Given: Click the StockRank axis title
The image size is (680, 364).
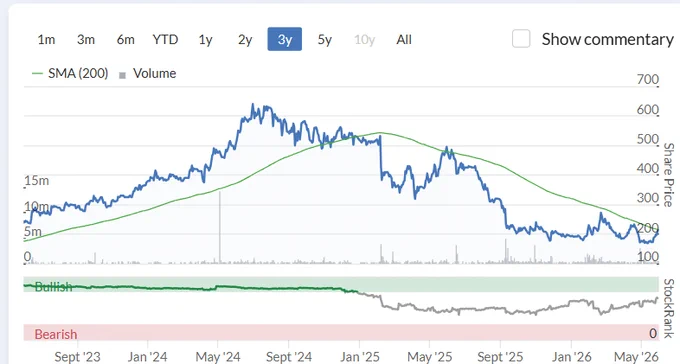Looking at the screenshot, I should pyautogui.click(x=669, y=308).
